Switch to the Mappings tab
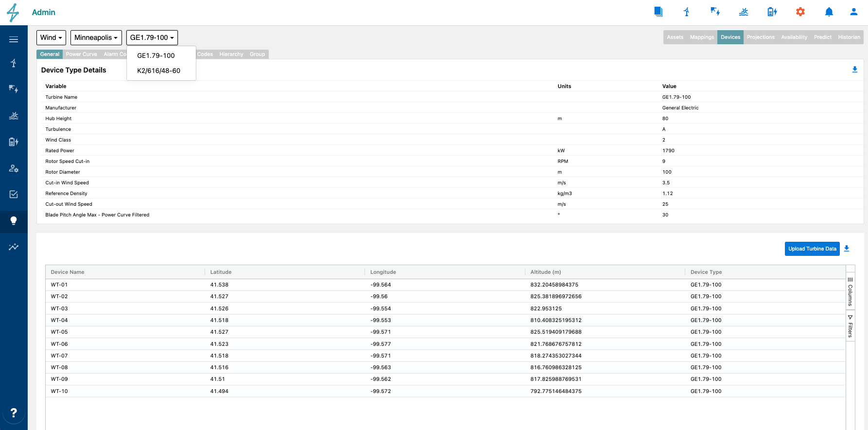The height and width of the screenshot is (430, 868). point(702,37)
